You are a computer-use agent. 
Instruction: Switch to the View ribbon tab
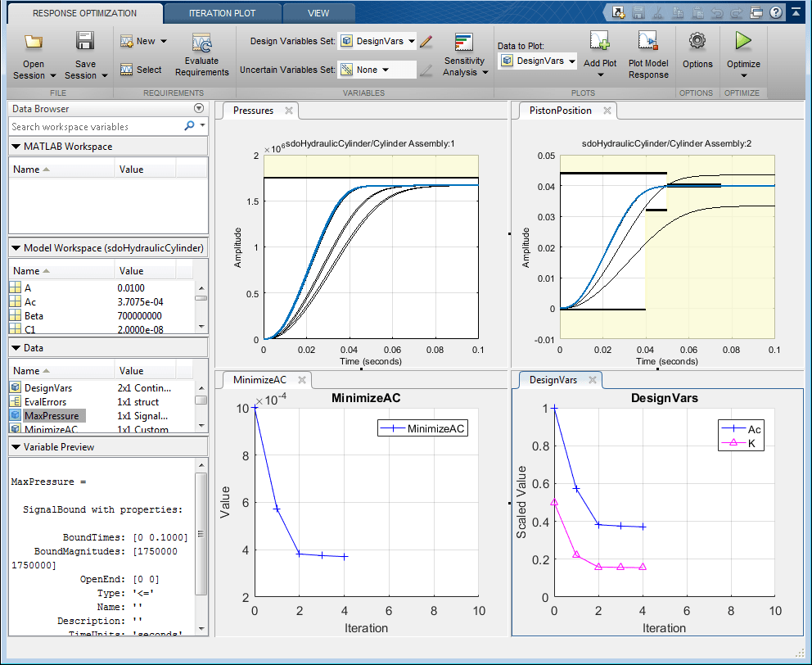pyautogui.click(x=318, y=13)
